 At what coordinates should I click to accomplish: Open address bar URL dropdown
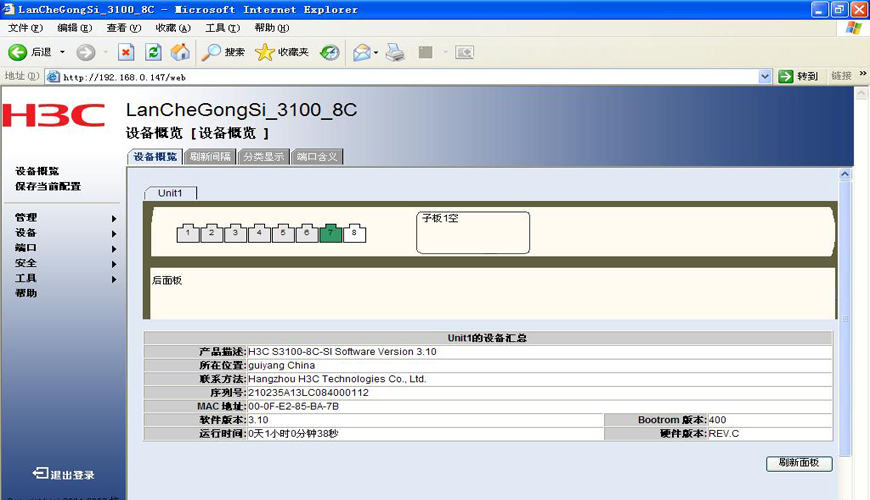click(x=765, y=77)
